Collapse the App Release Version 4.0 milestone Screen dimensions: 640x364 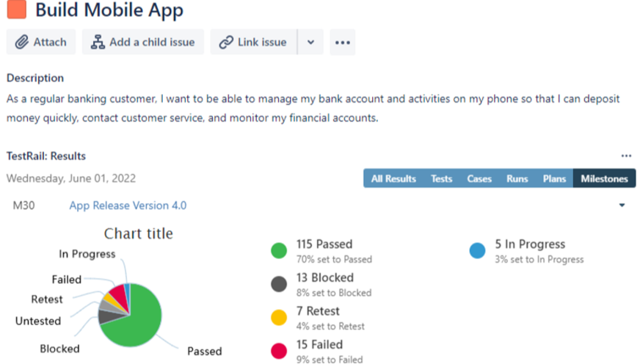point(622,205)
